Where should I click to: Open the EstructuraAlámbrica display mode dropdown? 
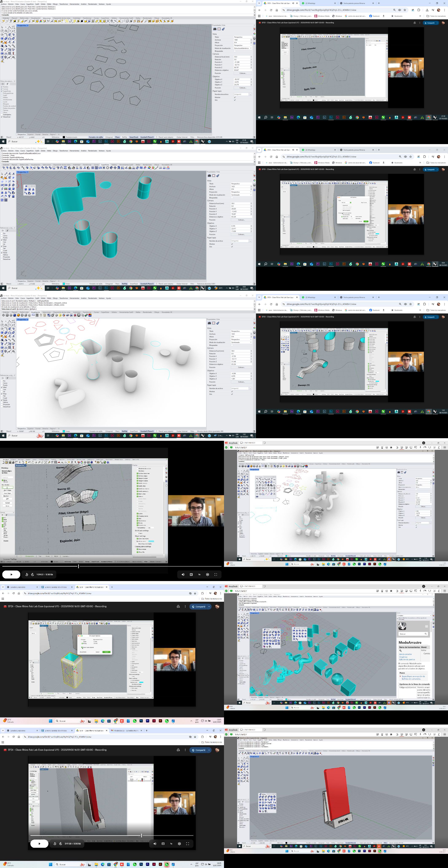[242, 48]
